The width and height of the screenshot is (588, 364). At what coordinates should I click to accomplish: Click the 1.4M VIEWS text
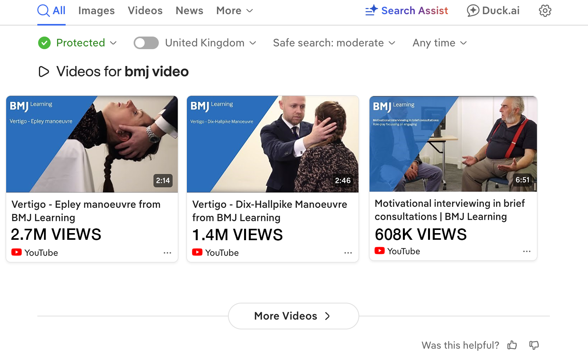237,235
